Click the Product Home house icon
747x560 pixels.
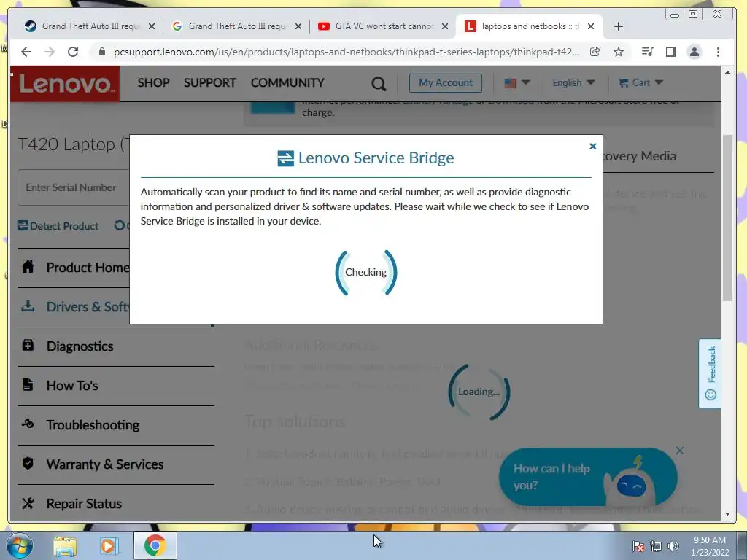tap(28, 266)
